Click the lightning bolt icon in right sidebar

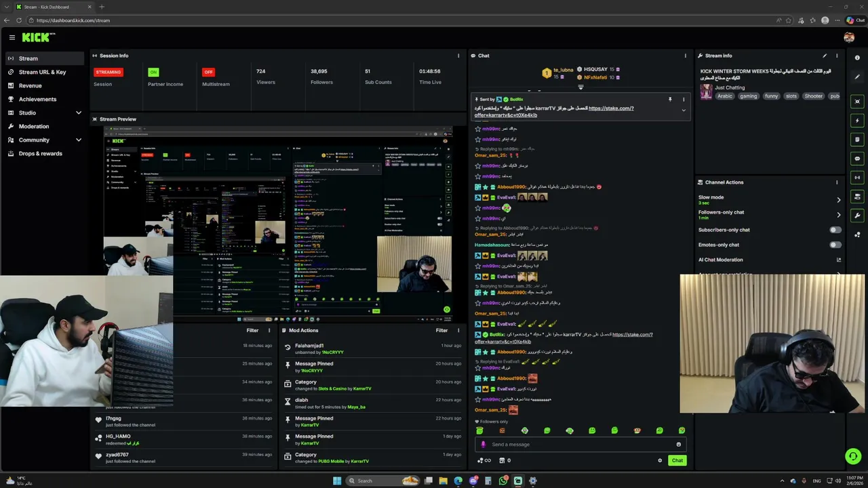click(857, 121)
